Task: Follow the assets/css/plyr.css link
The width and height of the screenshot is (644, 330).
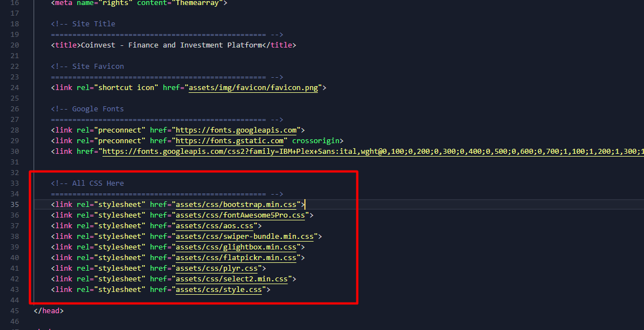Action: [217, 268]
